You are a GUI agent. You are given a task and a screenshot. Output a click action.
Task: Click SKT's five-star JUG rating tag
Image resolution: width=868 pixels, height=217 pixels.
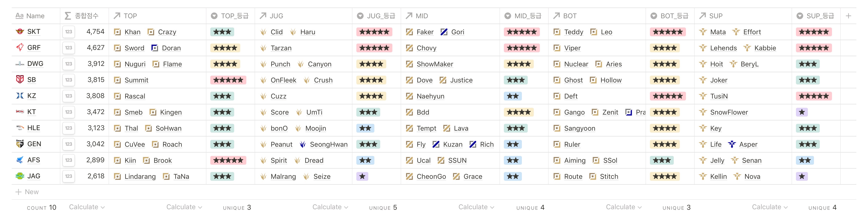point(374,32)
